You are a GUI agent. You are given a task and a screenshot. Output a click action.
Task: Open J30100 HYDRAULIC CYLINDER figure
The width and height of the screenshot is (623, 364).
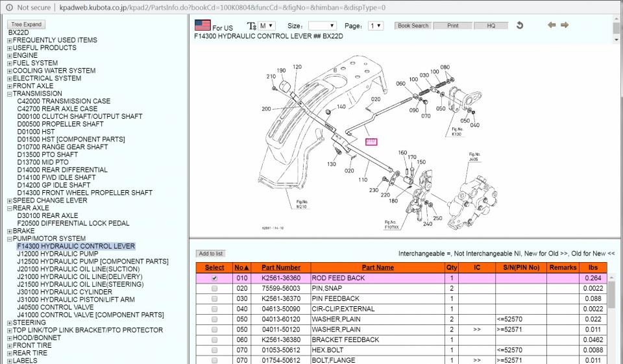[64, 292]
